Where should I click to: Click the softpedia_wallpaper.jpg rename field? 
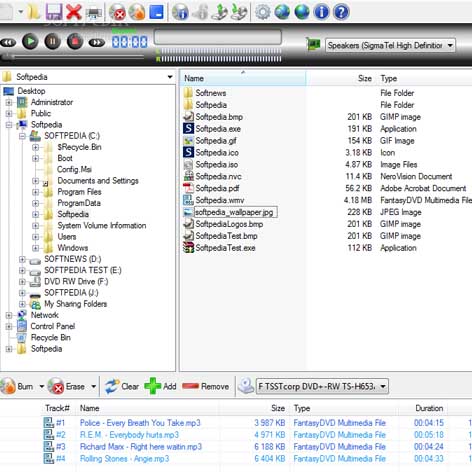point(235,212)
